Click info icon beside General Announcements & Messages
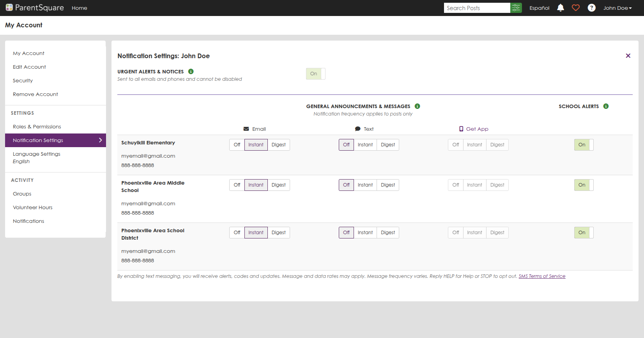Viewport: 644px width, 338px height. (418, 106)
